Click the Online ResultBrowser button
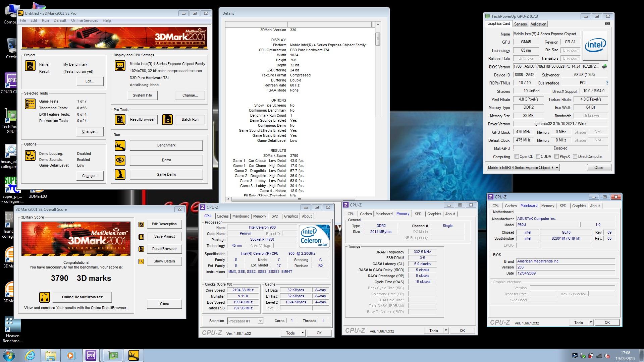This screenshot has height=362, width=644. click(82, 297)
